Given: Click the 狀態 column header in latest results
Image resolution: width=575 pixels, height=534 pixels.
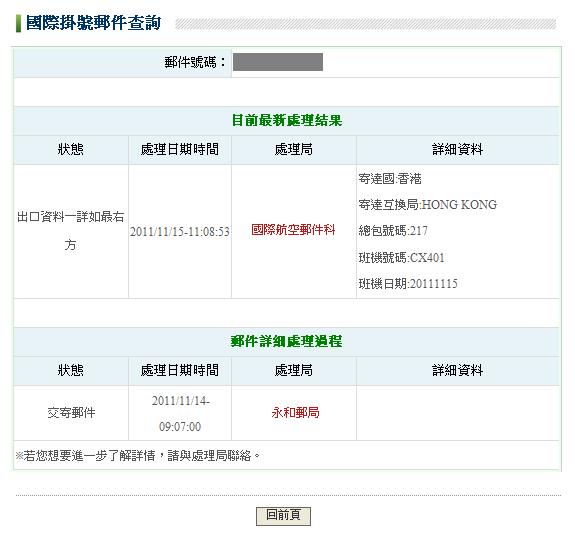Looking at the screenshot, I should [x=71, y=149].
